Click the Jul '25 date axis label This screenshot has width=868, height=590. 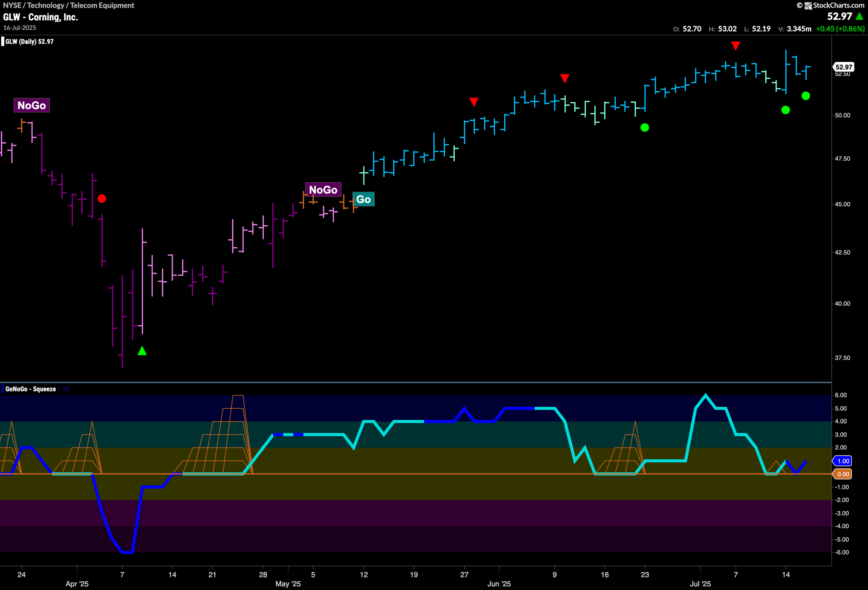[700, 584]
